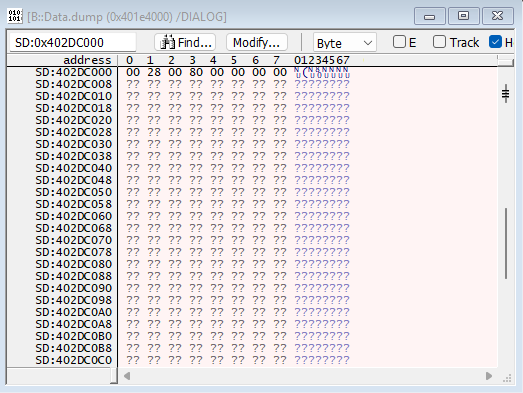Select address row SD:402DC0B8
This screenshot has width=523, height=393.
click(x=74, y=348)
